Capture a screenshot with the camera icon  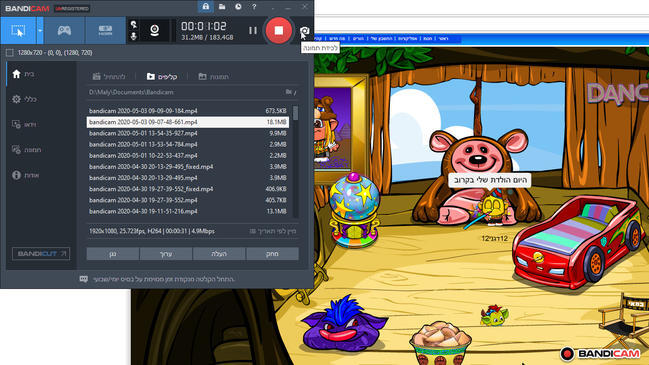(304, 31)
